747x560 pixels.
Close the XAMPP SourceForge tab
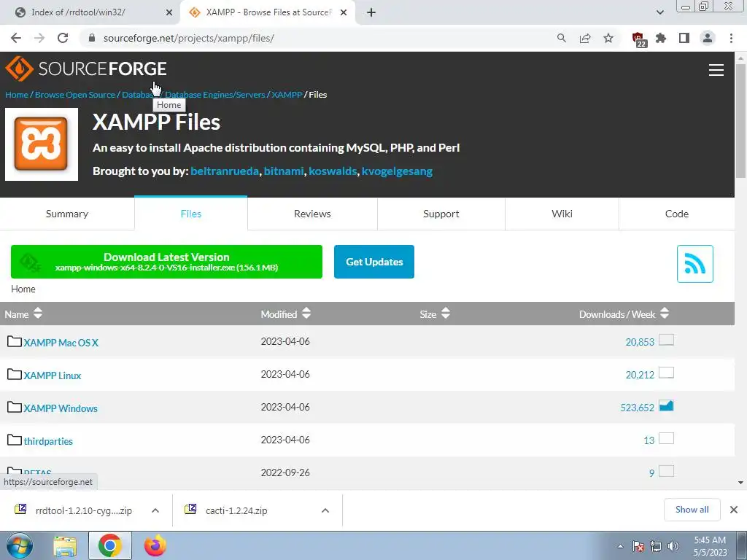click(x=344, y=13)
